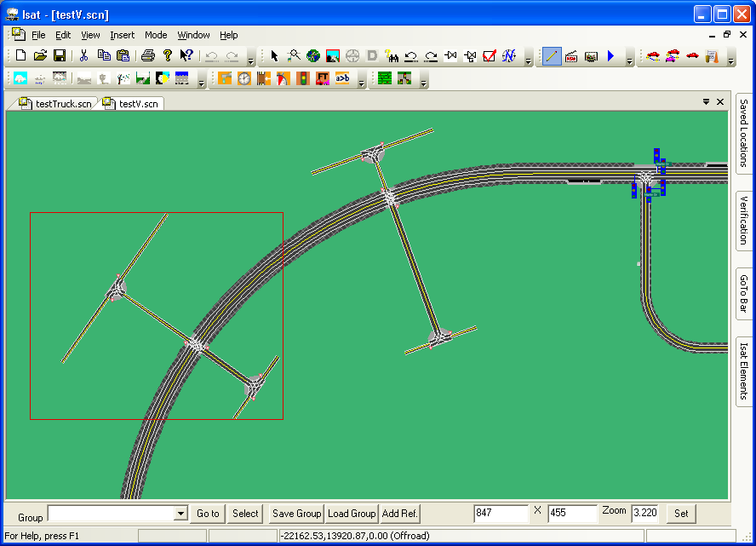
Task: Click the traffic light icon
Action: tap(302, 78)
